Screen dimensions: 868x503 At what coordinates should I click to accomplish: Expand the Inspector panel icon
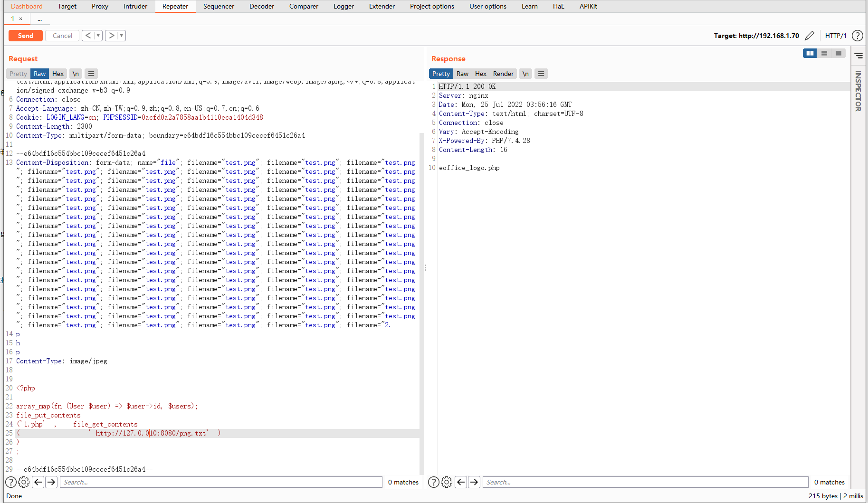[858, 56]
